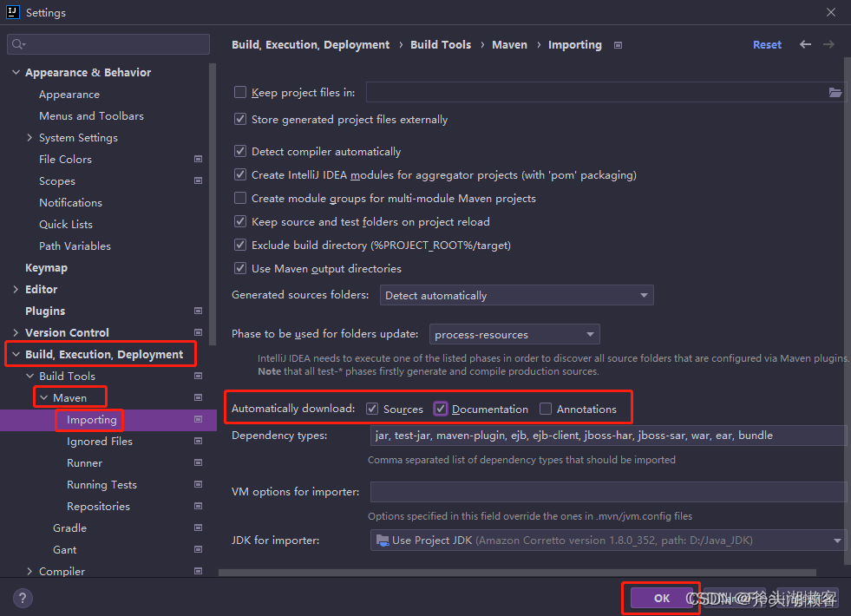The height and width of the screenshot is (616, 851).
Task: Collapse Build, Execution, Deployment section
Action: click(x=16, y=354)
